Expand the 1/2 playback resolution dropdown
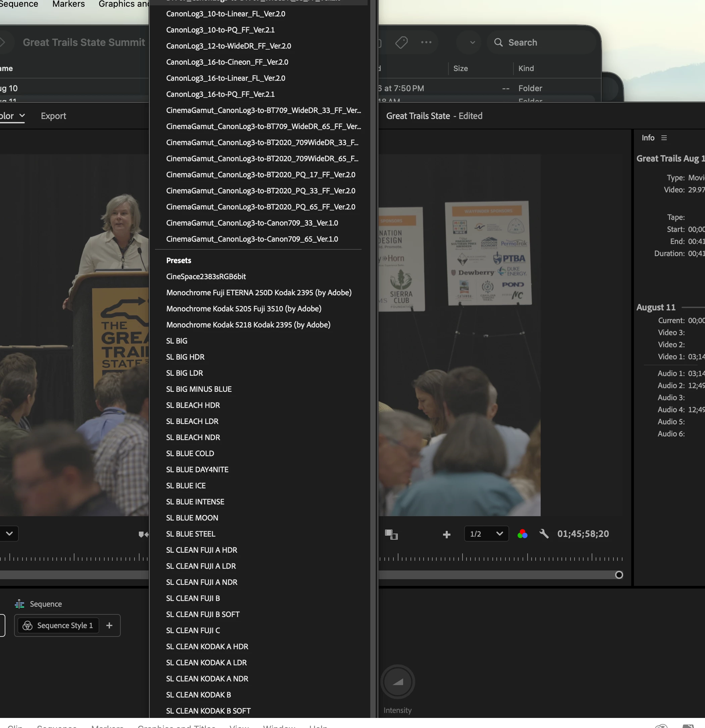This screenshot has width=705, height=728. (x=486, y=534)
